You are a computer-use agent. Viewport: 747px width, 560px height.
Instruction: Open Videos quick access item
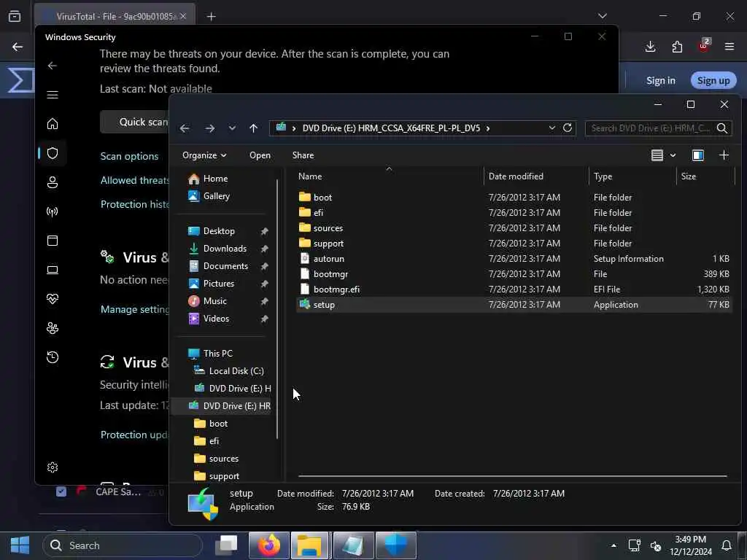pyautogui.click(x=208, y=319)
